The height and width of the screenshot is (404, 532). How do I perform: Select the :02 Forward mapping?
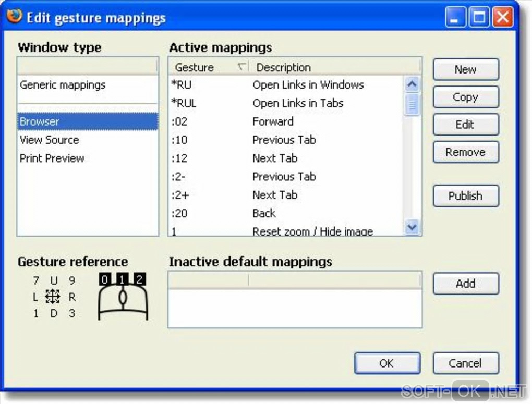(x=286, y=121)
